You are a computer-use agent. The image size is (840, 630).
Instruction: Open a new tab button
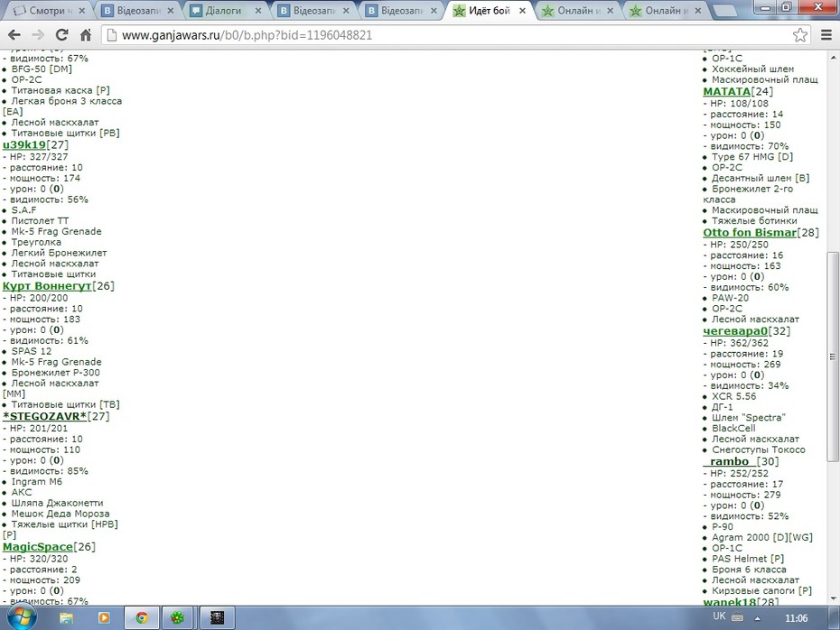724,10
